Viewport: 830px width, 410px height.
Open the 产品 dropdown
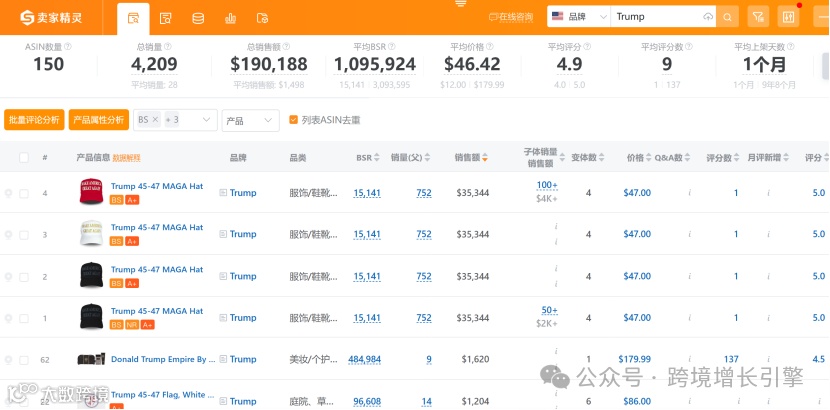[250, 120]
